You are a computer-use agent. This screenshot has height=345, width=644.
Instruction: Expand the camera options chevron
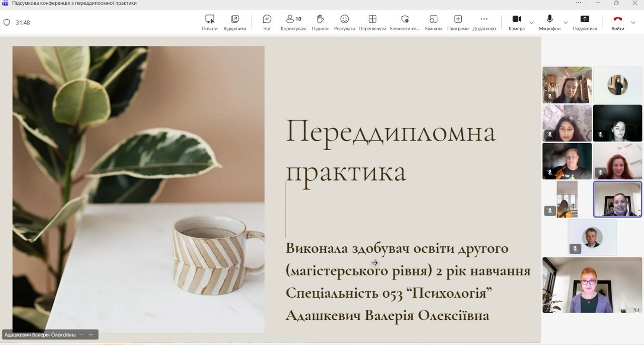[532, 23]
